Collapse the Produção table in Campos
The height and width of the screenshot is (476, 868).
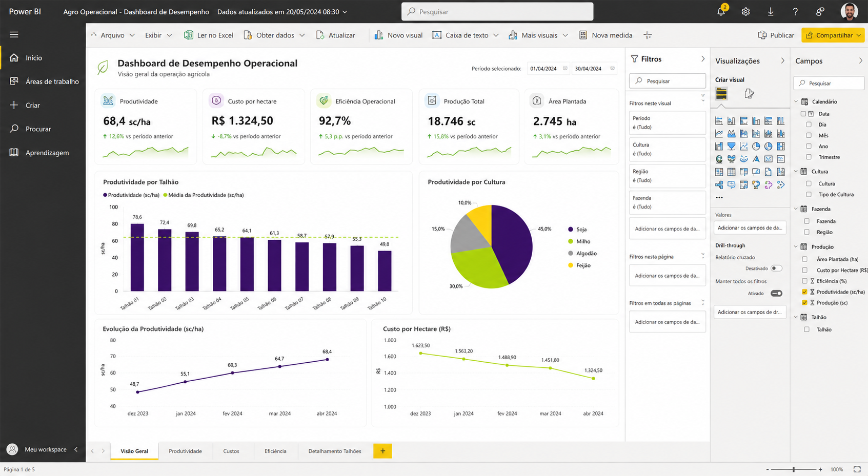pos(796,246)
